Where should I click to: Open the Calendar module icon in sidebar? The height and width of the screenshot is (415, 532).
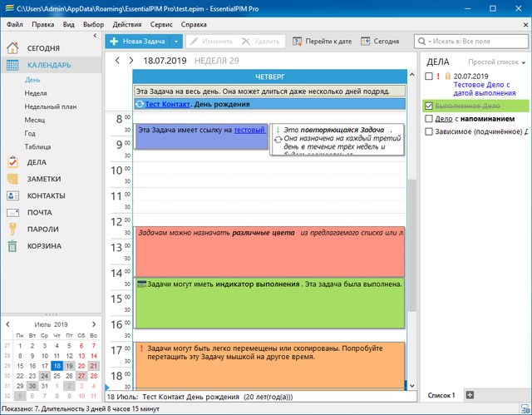[12, 65]
